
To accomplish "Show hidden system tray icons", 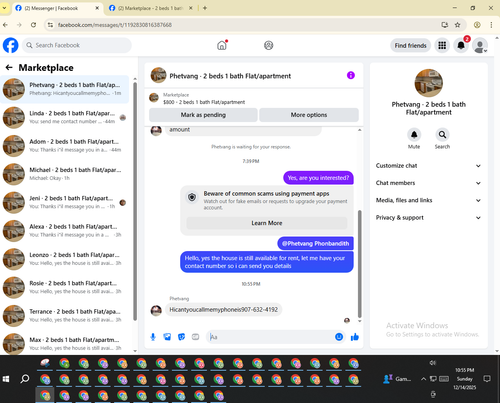I will [423, 379].
